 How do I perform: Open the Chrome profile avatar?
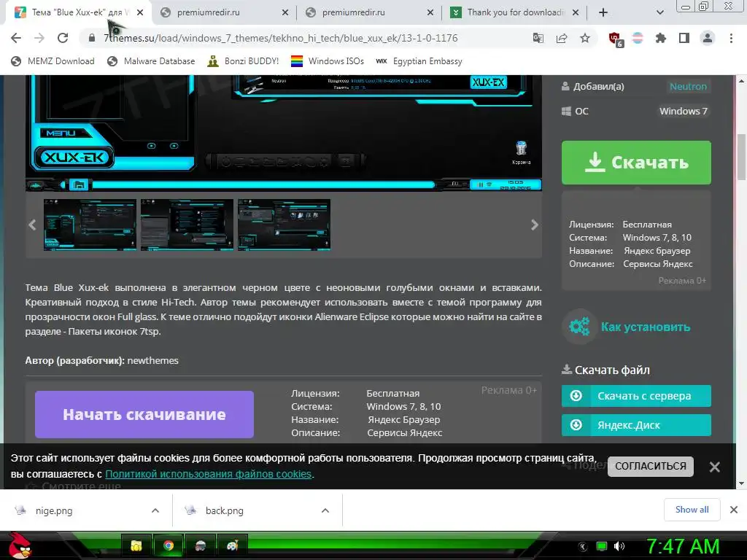click(708, 38)
